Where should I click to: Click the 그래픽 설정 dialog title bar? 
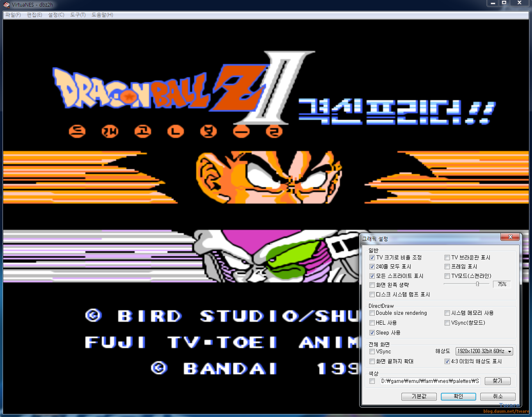(x=430, y=239)
